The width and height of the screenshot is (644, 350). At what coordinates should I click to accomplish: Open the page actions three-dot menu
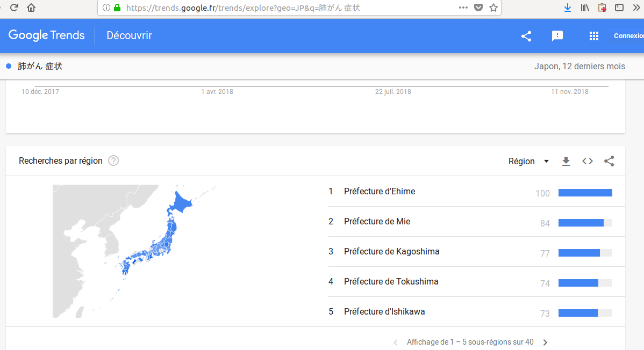463,8
